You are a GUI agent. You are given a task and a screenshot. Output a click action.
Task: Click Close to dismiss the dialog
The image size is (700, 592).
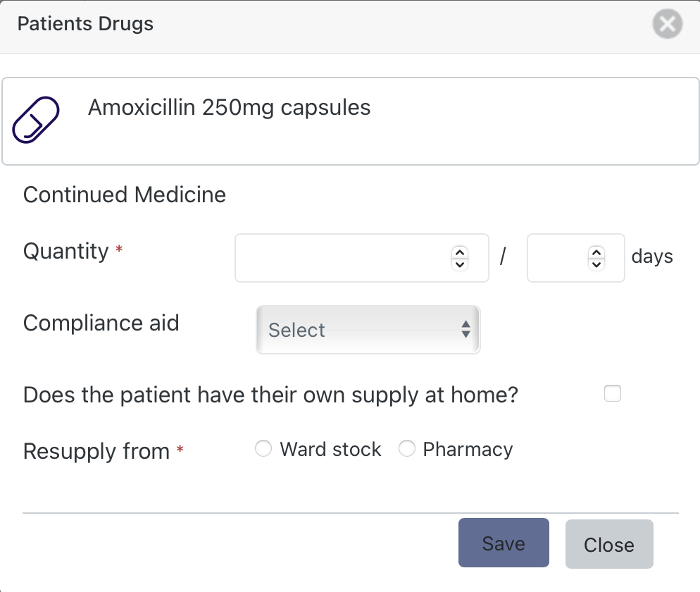(x=608, y=543)
